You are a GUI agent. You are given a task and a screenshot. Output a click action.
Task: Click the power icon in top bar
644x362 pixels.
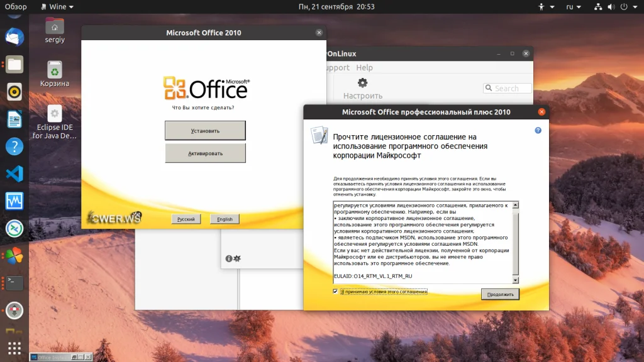pos(624,6)
